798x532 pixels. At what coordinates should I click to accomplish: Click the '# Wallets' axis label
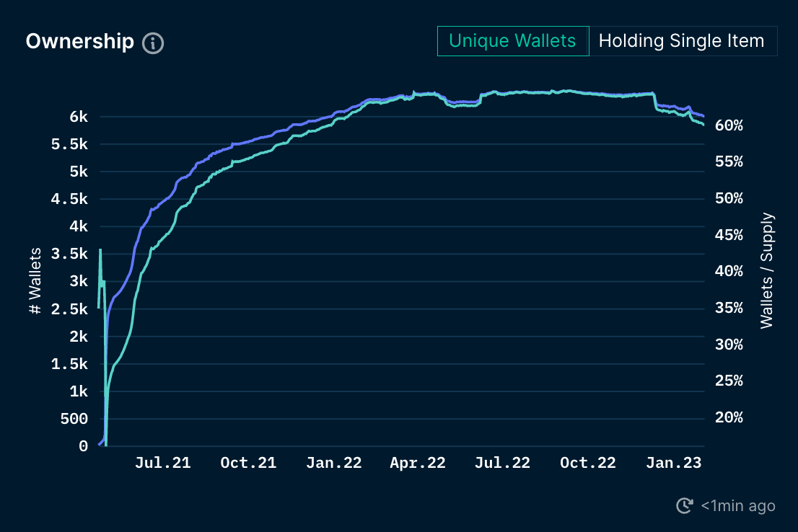click(x=35, y=281)
